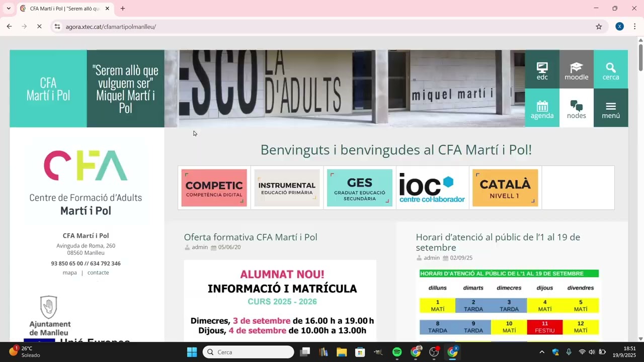This screenshot has width=644, height=362.
Task: Open the ioc centre col·laborador banner
Action: (x=432, y=188)
